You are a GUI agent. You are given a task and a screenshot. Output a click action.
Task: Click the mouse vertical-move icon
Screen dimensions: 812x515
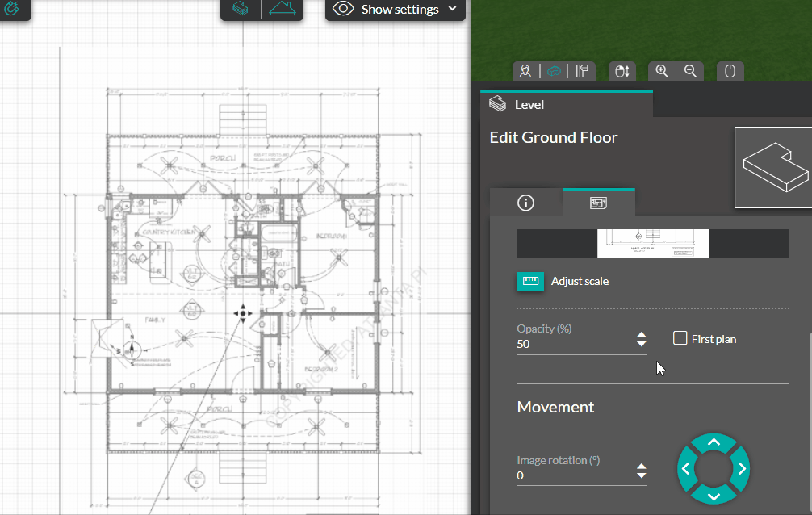point(622,71)
